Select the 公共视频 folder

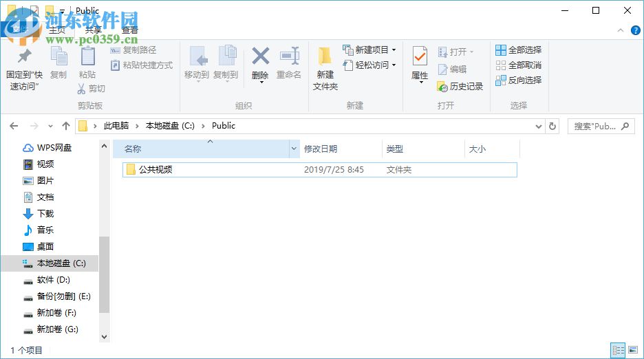[319, 170]
